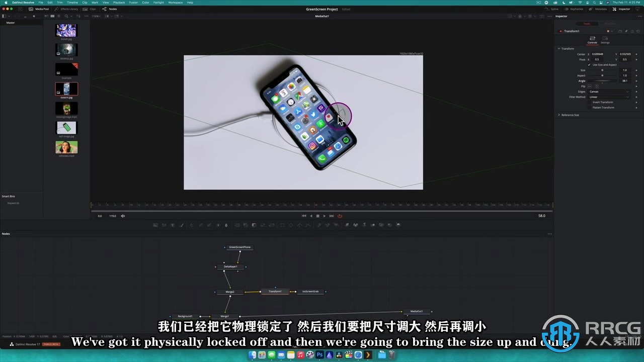Mute the audio speaker icon
644x362 pixels.
(x=123, y=216)
